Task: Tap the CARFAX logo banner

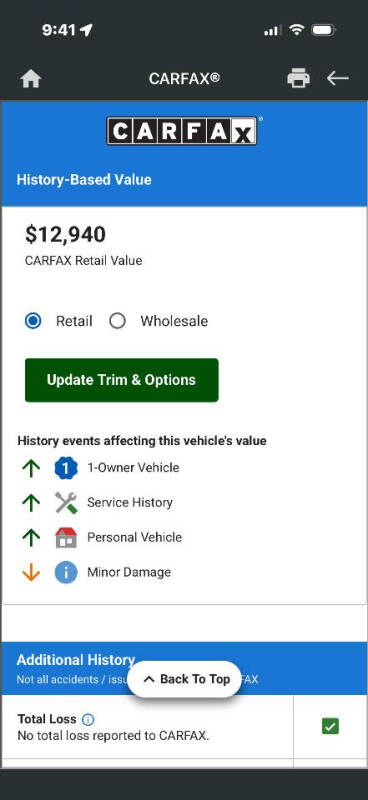Action: coord(182,131)
